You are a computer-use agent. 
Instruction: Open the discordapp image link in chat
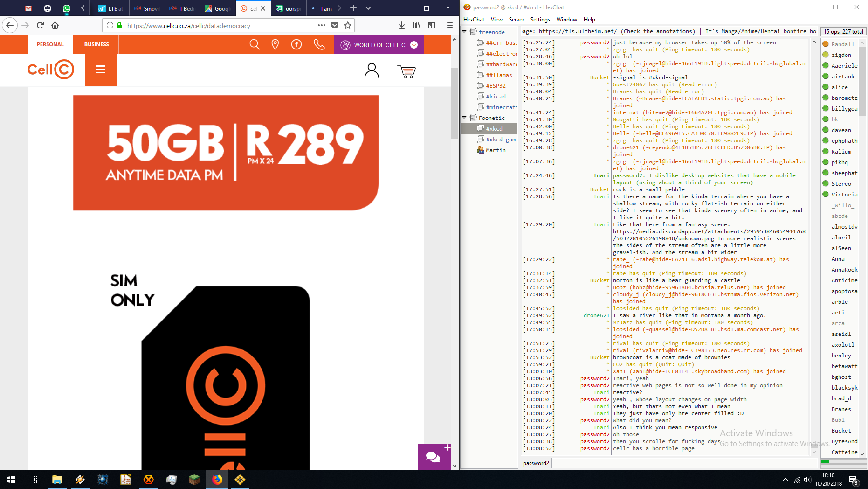click(x=709, y=235)
